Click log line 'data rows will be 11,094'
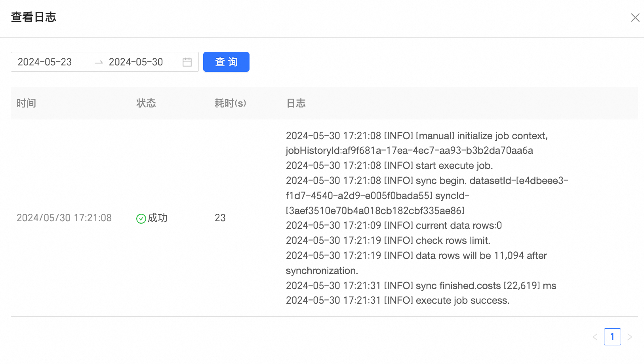Viewport: 644px width, 364px height. pos(416,255)
